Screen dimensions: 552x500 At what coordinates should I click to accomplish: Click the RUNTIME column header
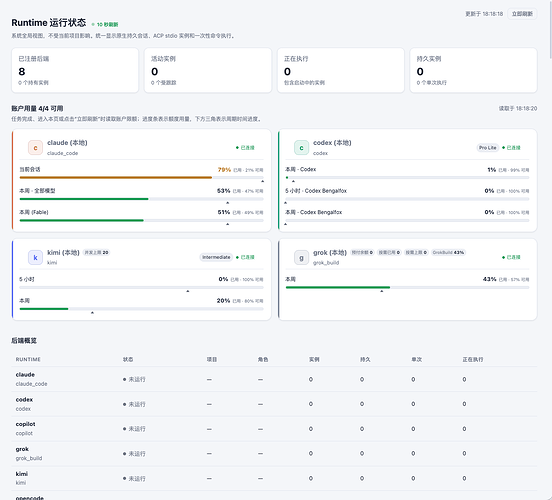(x=28, y=360)
